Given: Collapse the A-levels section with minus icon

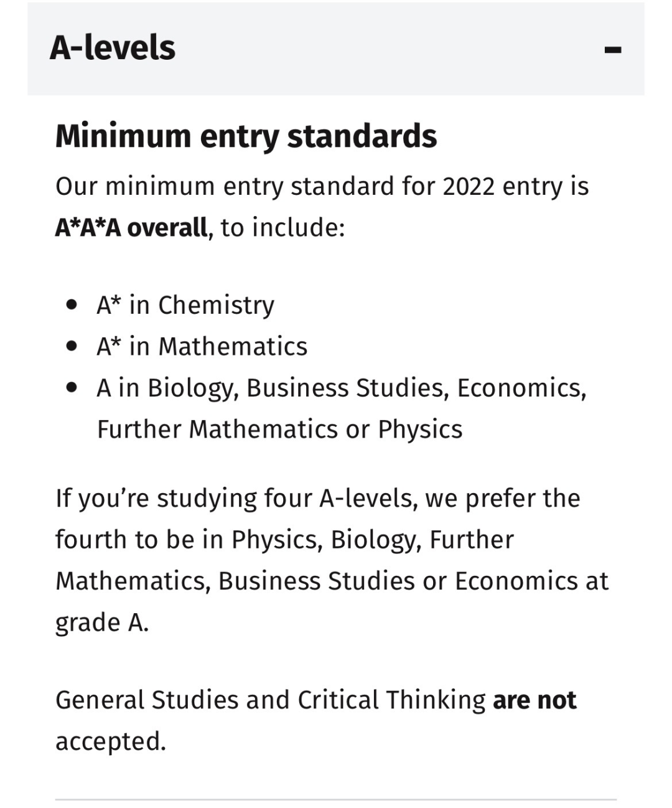Looking at the screenshot, I should [613, 49].
